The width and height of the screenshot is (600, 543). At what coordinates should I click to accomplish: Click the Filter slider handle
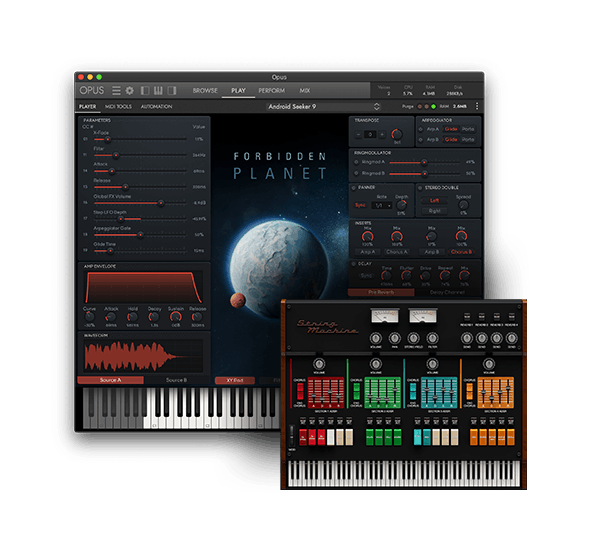115,155
